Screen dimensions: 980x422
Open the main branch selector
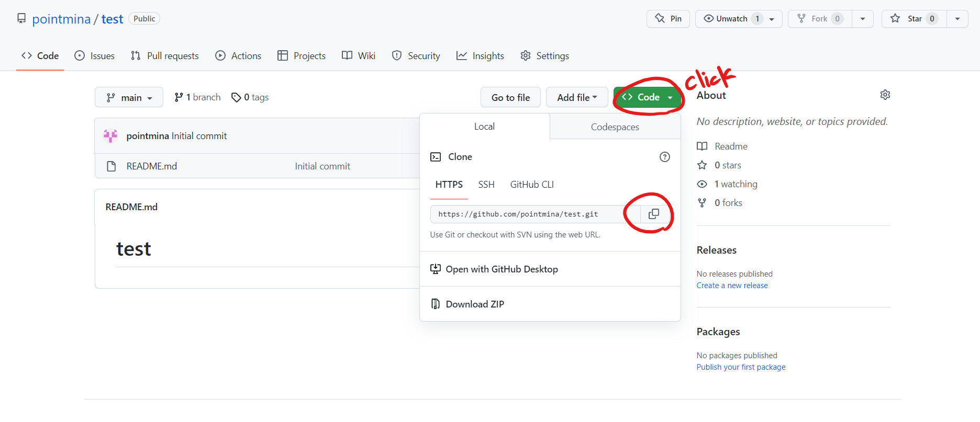pos(129,97)
